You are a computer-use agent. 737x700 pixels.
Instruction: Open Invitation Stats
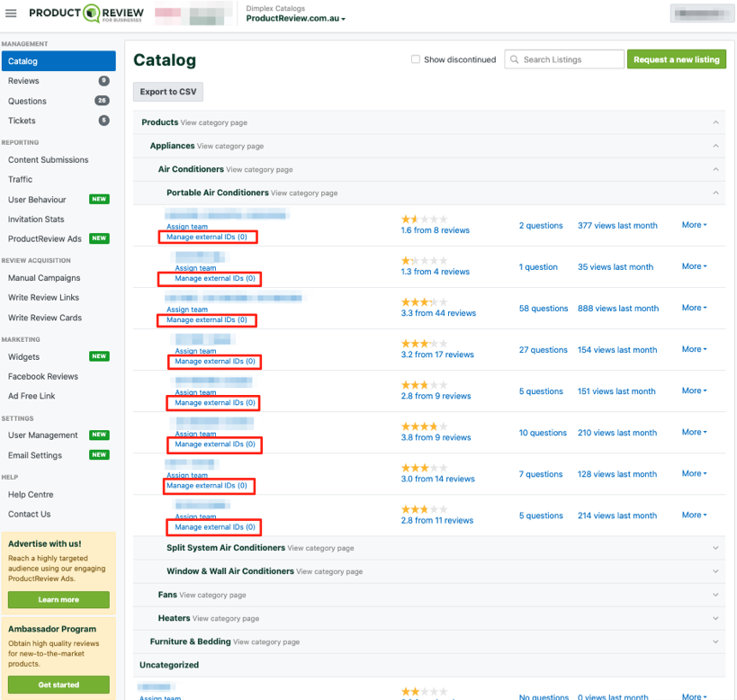(x=36, y=220)
